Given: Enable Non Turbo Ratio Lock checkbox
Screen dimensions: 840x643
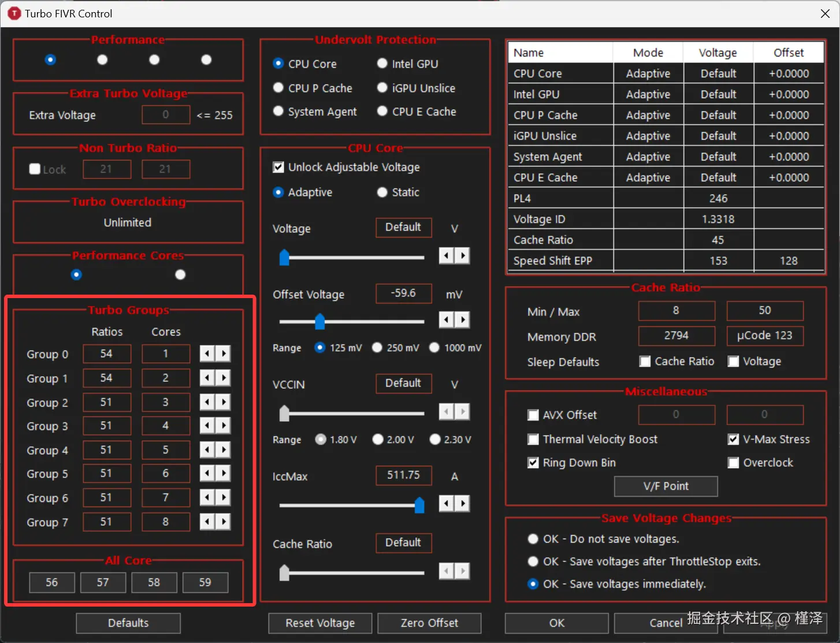Looking at the screenshot, I should click(35, 169).
